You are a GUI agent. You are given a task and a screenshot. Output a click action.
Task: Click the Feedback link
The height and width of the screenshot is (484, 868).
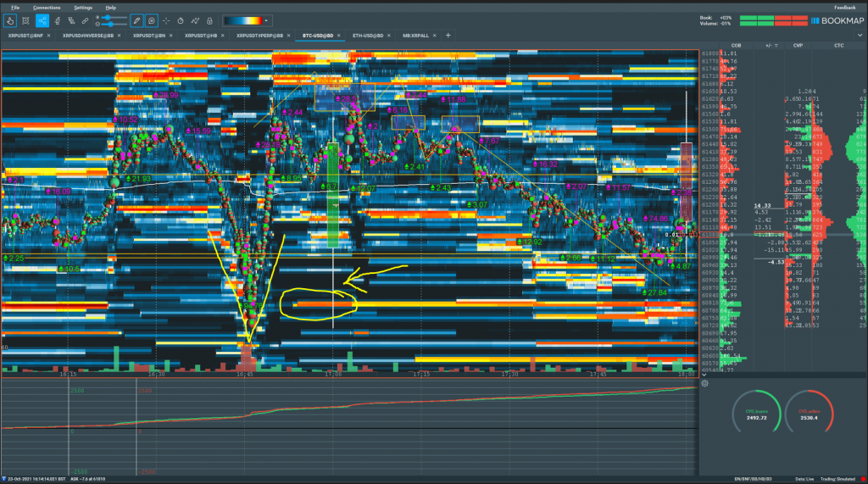[x=845, y=8]
